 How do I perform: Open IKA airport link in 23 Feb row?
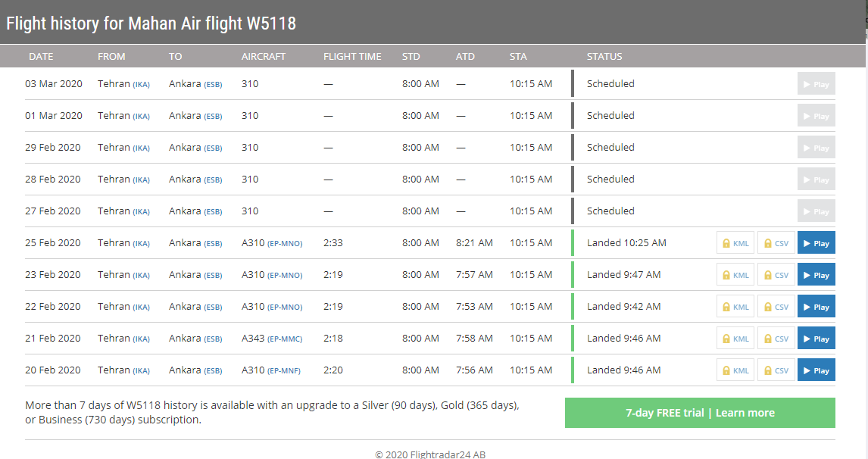[x=141, y=275]
